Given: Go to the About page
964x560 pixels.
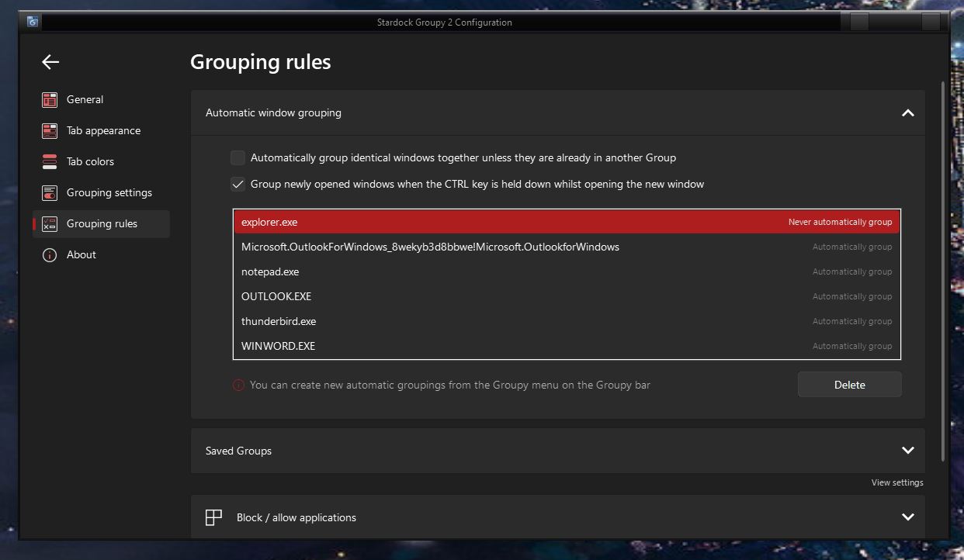Looking at the screenshot, I should point(81,255).
